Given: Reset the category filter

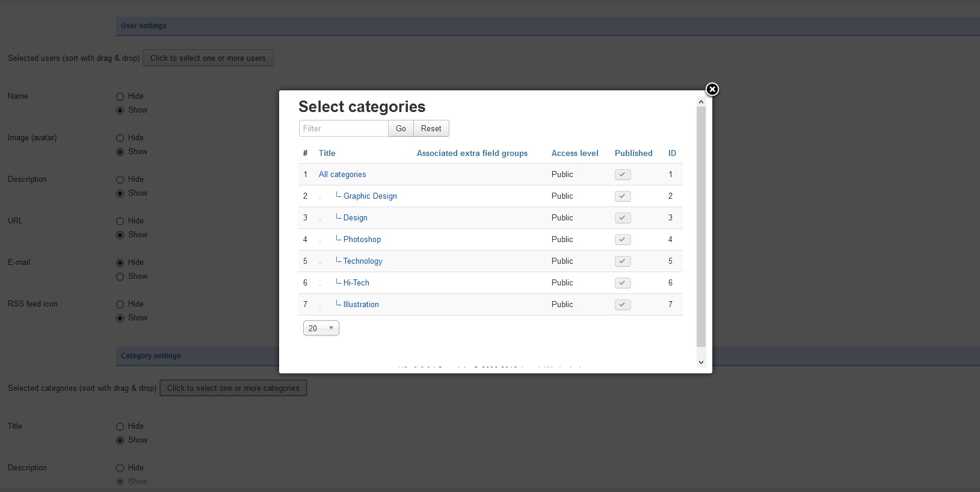Looking at the screenshot, I should [431, 128].
